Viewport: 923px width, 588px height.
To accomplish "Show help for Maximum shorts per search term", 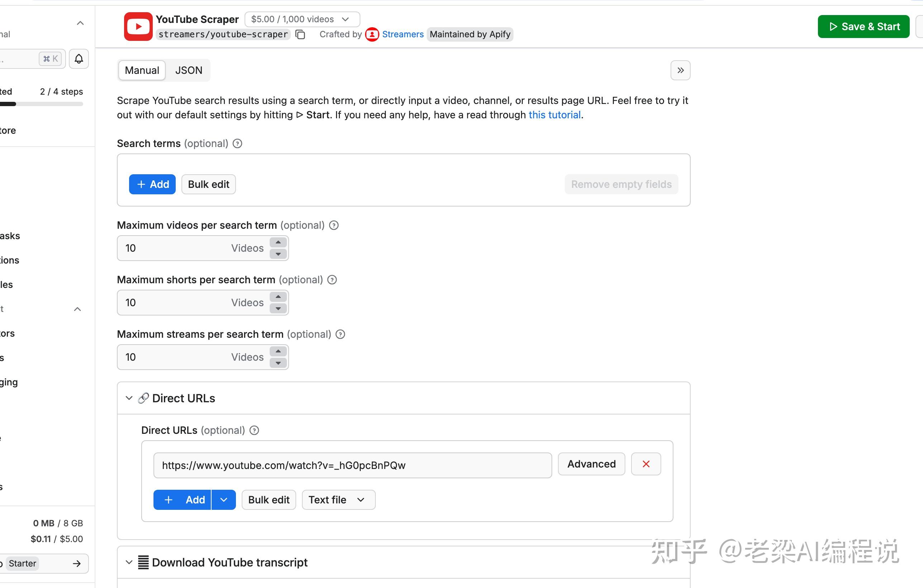I will point(332,280).
